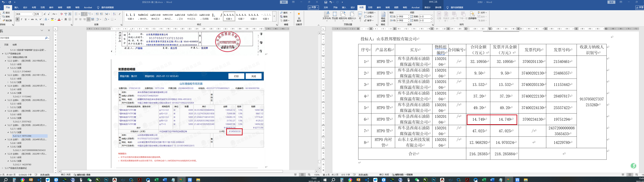Viewport: 644px width, 182px height.
Task: Apply strikethrough with the abc icon
Action: 32,19
